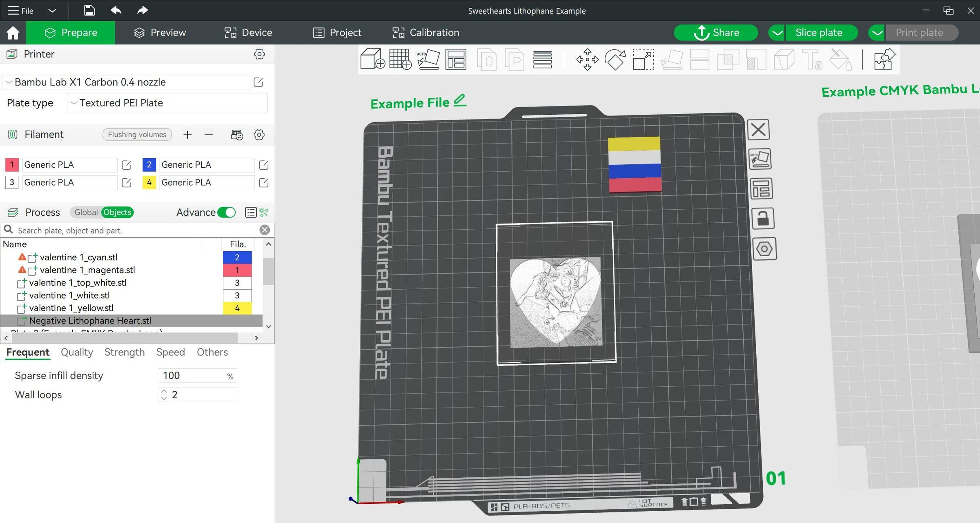Click the Auto orient toolbar icon
This screenshot has width=980, height=523.
tap(428, 60)
